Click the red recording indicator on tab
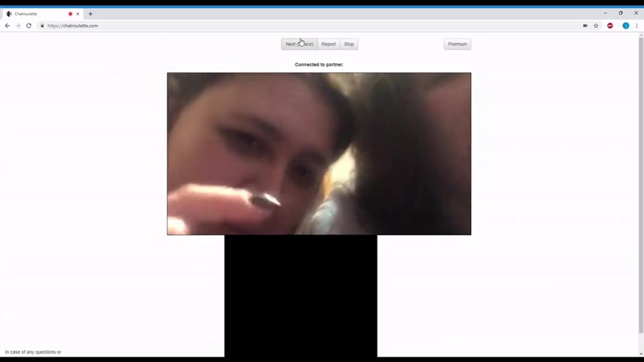This screenshot has height=362, width=644. click(70, 14)
